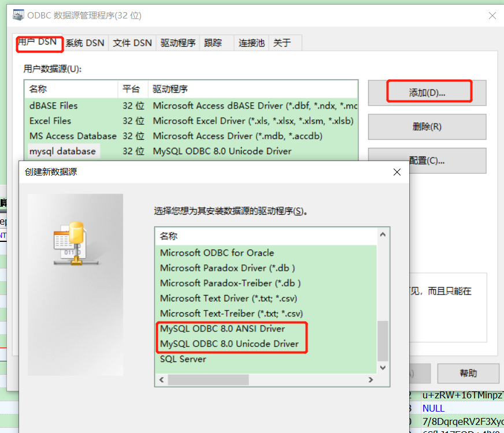Select the Excel Files data source
Screen dimensions: 504x433
[49, 121]
